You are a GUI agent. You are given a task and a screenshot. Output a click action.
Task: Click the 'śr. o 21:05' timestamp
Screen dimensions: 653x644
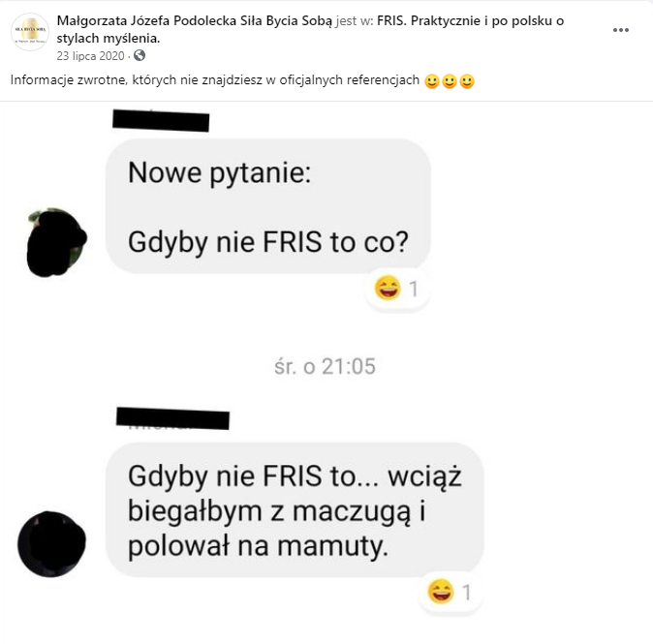(x=325, y=367)
